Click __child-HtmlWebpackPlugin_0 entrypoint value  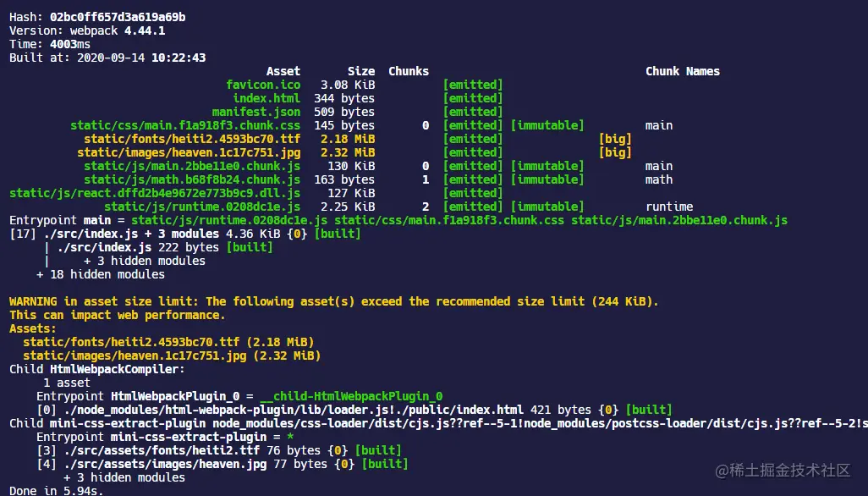[x=352, y=396]
